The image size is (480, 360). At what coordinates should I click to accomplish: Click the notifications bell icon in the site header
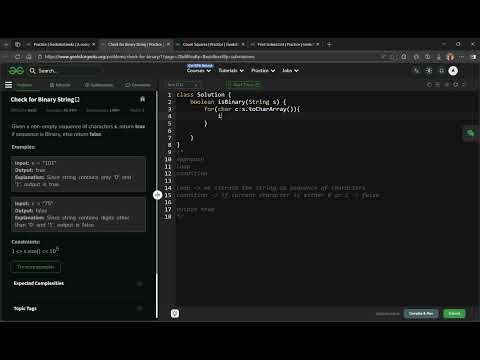[442, 71]
